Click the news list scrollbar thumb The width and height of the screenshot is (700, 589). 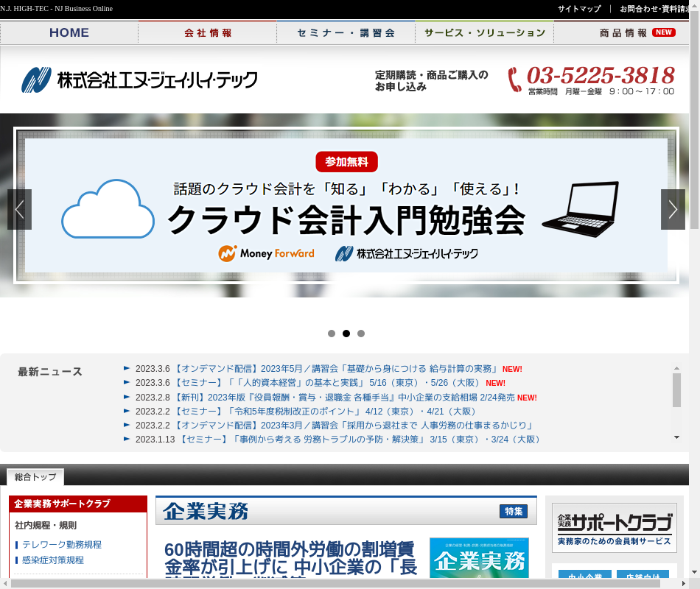point(676,390)
